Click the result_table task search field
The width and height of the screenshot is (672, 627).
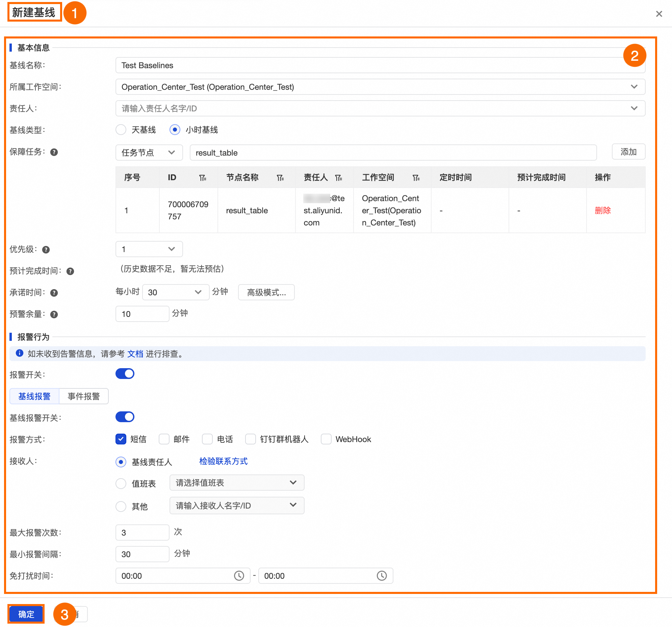coord(393,153)
